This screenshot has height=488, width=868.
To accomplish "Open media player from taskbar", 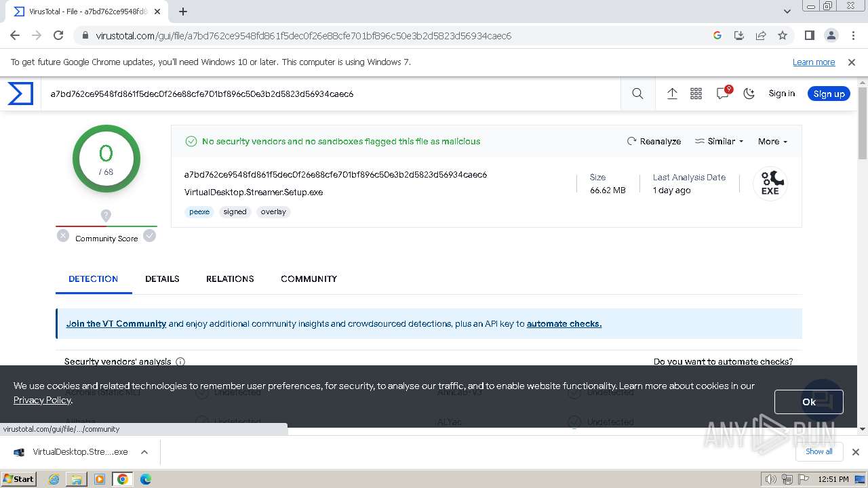I will click(100, 479).
